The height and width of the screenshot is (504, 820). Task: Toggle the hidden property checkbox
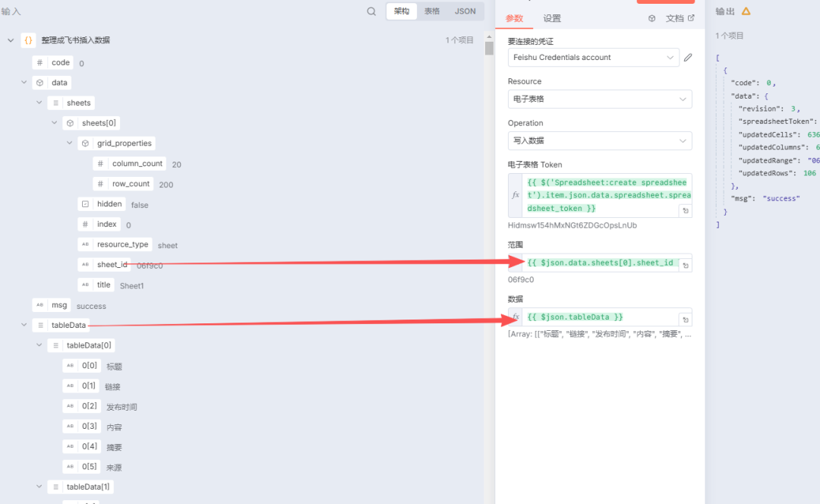[x=85, y=203]
